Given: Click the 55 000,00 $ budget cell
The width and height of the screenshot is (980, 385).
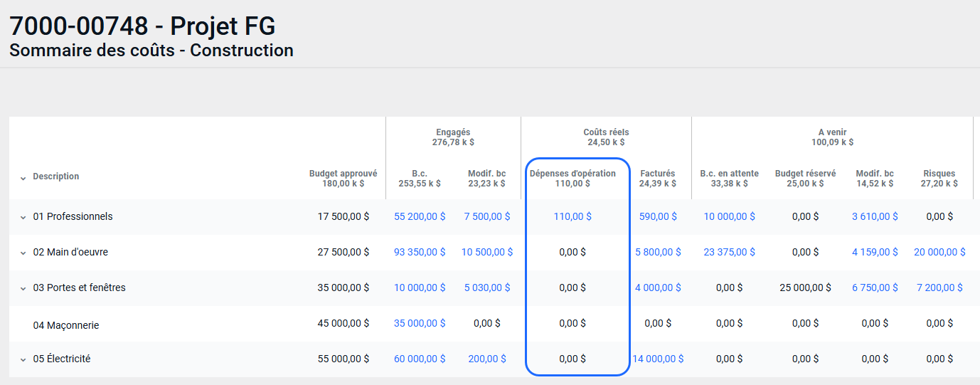Looking at the screenshot, I should [343, 359].
